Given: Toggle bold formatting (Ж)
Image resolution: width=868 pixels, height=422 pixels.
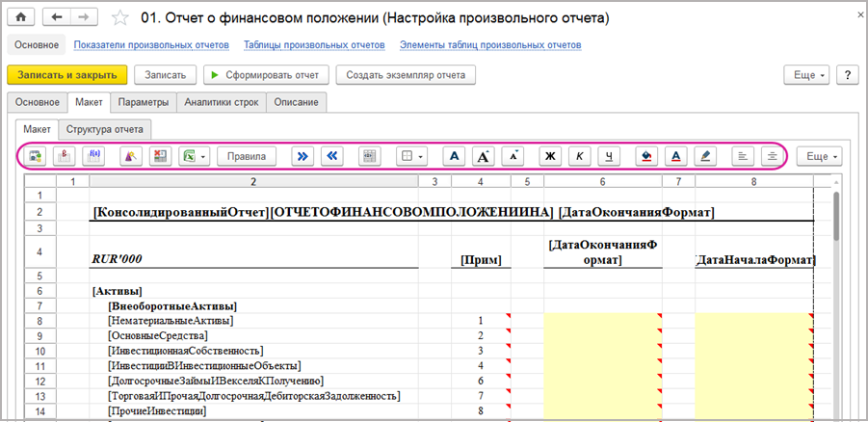Looking at the screenshot, I should coord(551,155).
